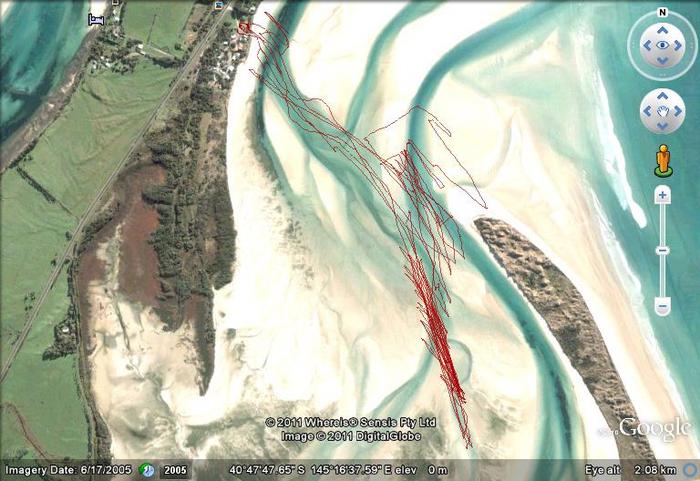This screenshot has height=481, width=700.
Task: Select the orange Street View pegman
Action: [662, 159]
